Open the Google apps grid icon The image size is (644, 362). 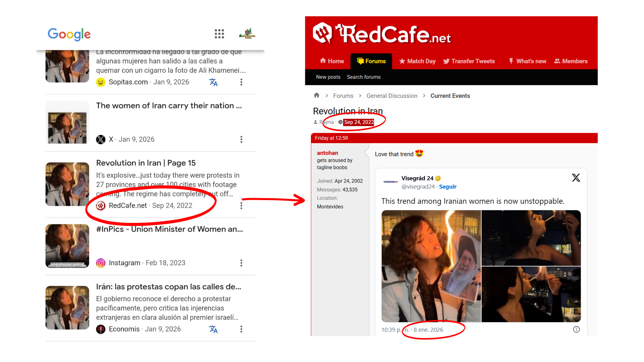[x=219, y=34]
